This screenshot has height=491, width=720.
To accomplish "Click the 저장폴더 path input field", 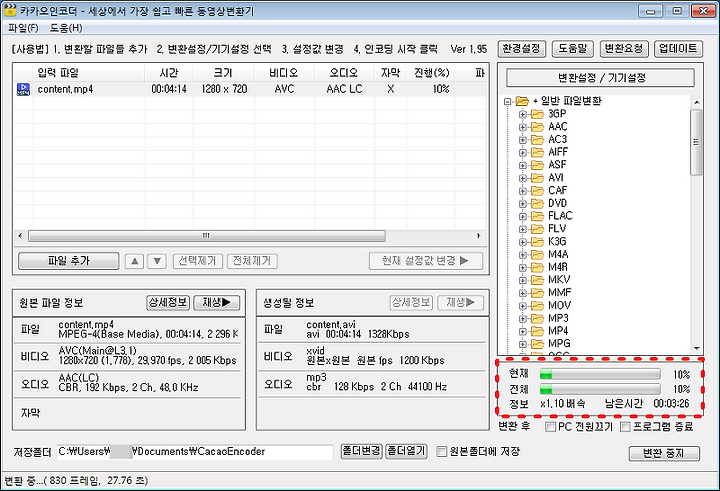I will click(x=195, y=452).
